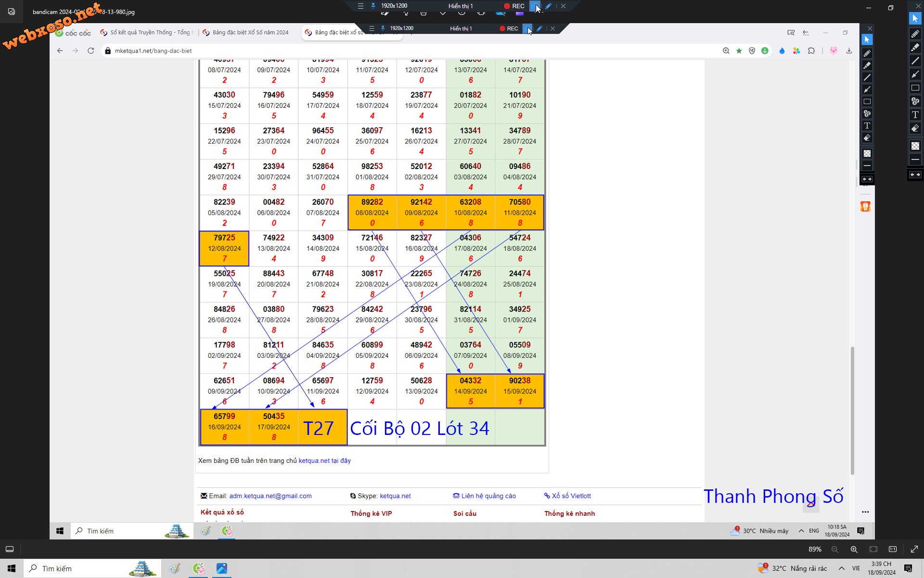Click the orange Shopee sidebar icon in photo

[x=865, y=207]
